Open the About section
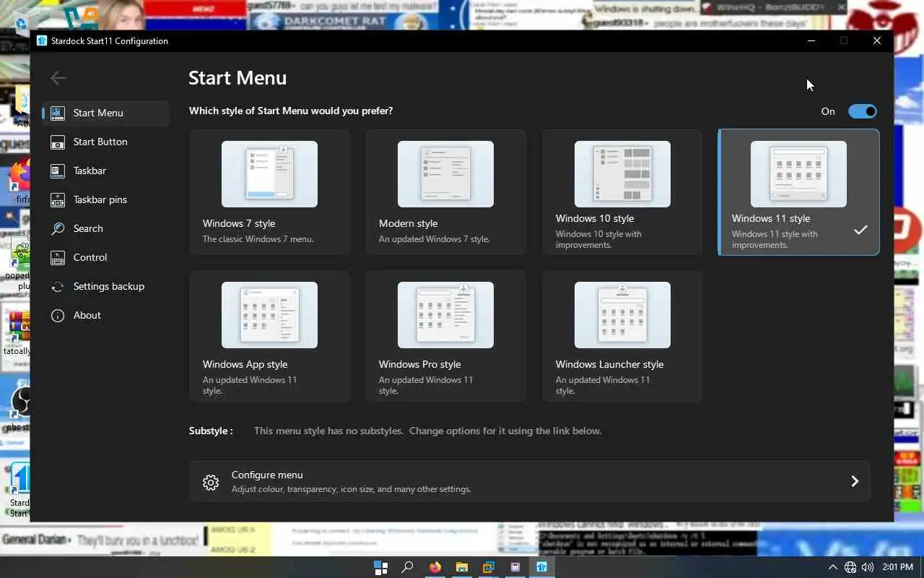This screenshot has width=924, height=578. point(106,315)
